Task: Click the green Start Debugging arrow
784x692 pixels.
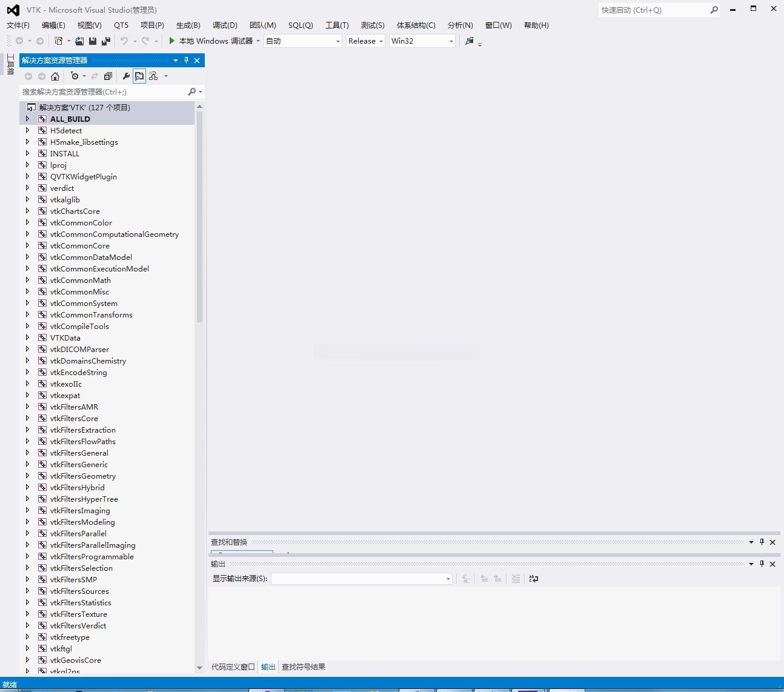Action: tap(172, 41)
